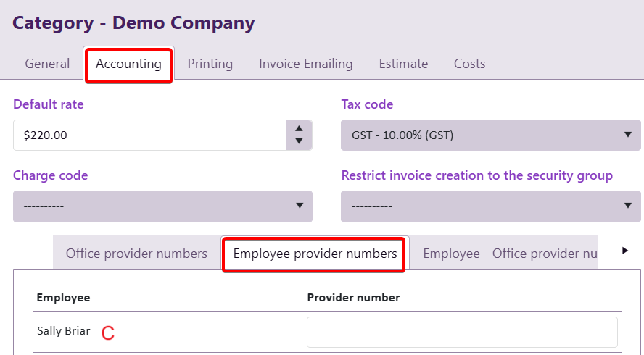Select Employee provider numbers tab

tap(315, 254)
